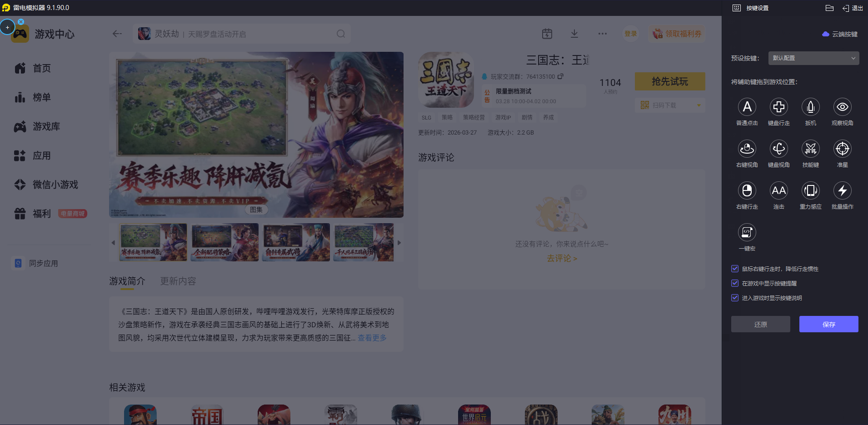The image size is (868, 425).
Task: Select the 观察视角 eye view icon
Action: (842, 107)
